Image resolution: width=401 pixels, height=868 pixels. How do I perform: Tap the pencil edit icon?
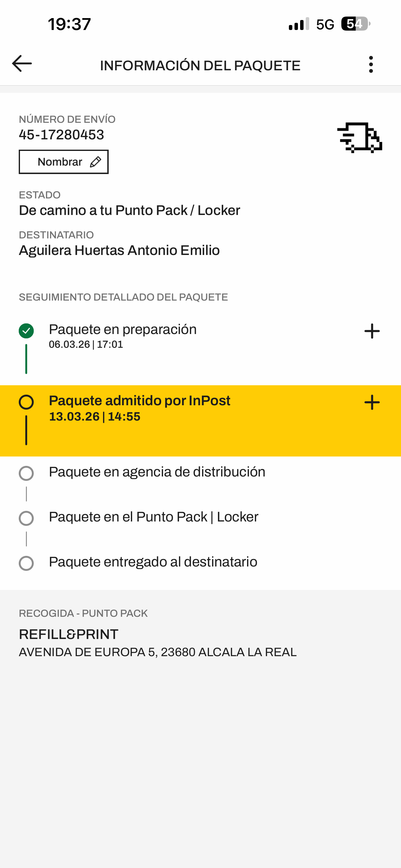tap(96, 162)
